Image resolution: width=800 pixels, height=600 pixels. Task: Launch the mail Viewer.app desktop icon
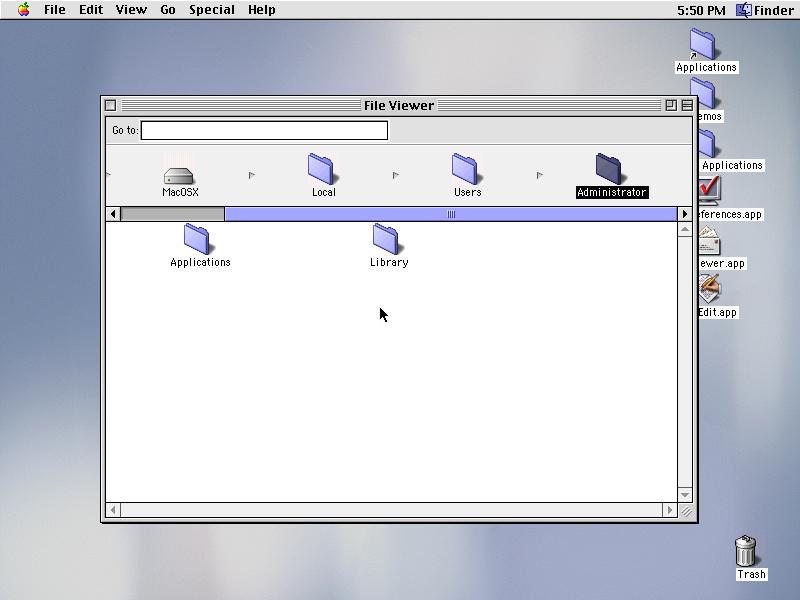click(710, 240)
